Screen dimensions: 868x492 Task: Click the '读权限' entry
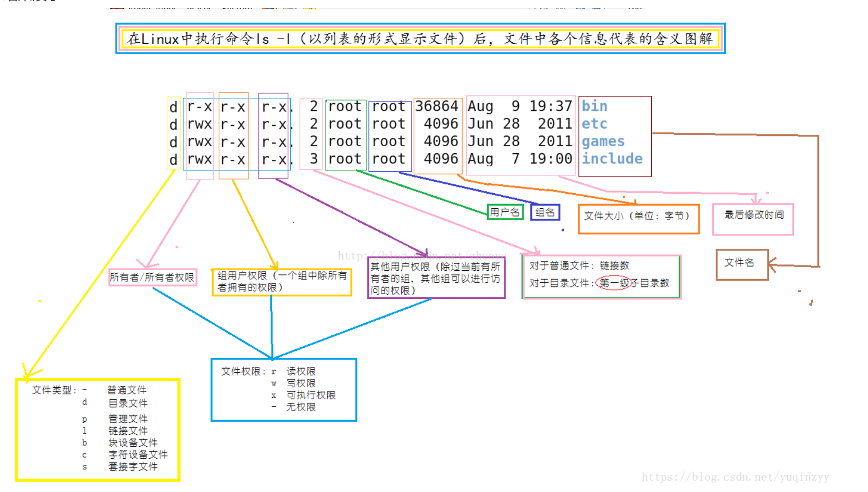click(x=301, y=371)
